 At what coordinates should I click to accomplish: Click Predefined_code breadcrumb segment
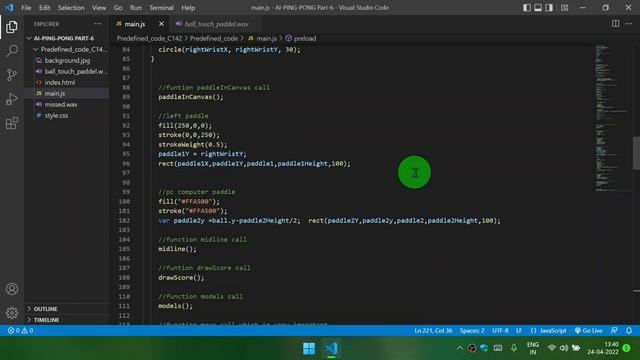213,38
